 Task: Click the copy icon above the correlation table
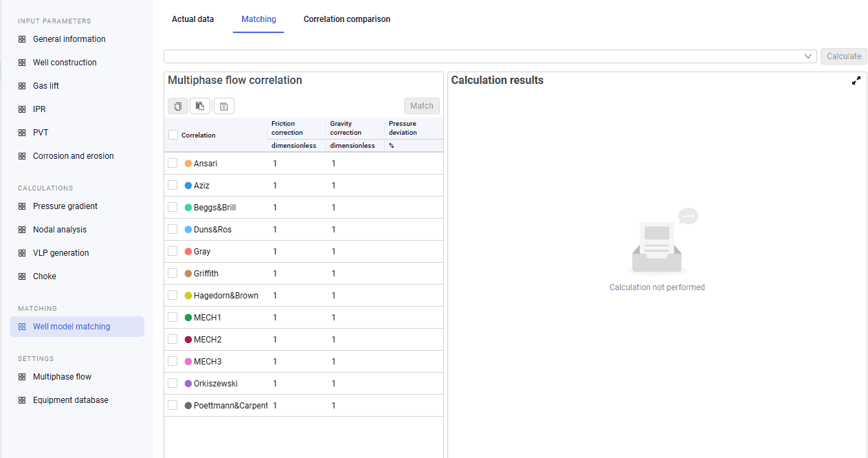tap(178, 106)
